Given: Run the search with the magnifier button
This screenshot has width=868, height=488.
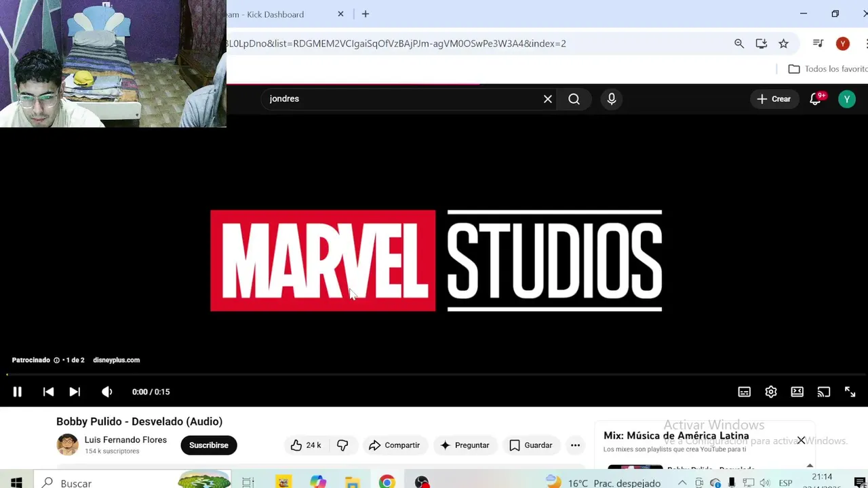Looking at the screenshot, I should point(574,99).
